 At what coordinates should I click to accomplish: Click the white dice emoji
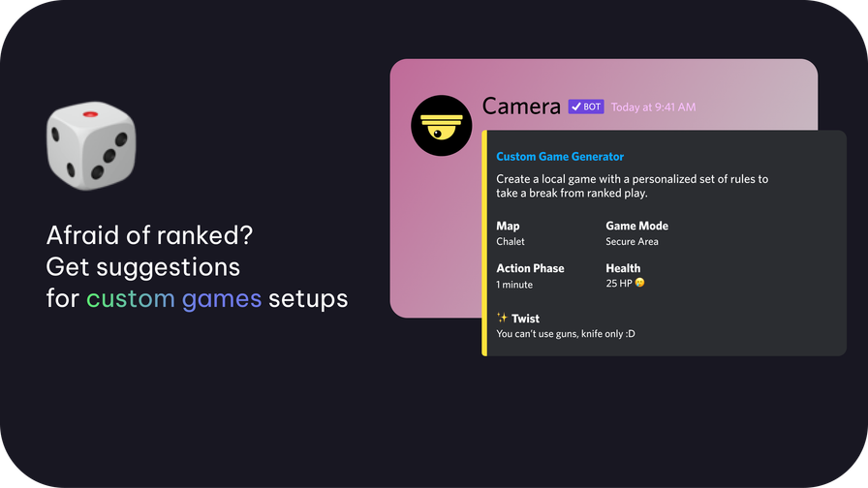[91, 147]
